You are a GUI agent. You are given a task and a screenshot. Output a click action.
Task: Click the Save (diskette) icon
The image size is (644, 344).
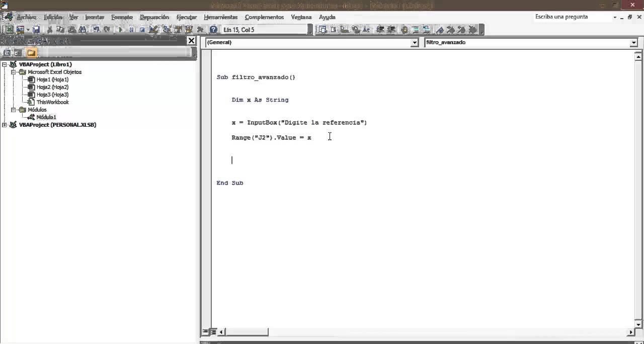point(36,30)
